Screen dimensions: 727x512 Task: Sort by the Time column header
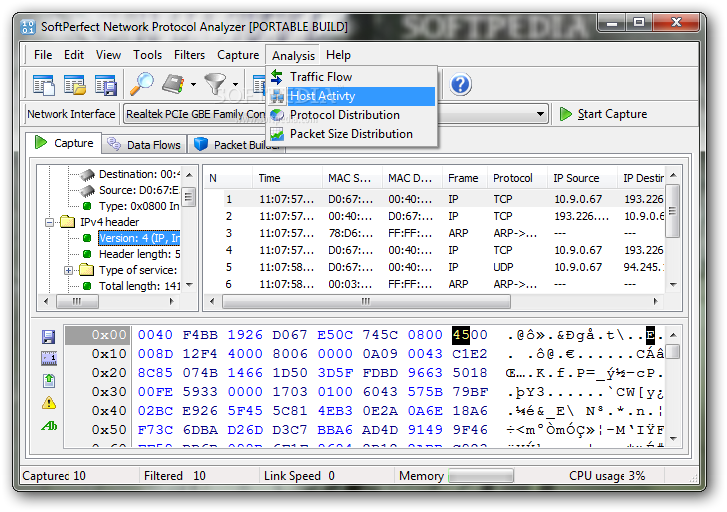(287, 178)
